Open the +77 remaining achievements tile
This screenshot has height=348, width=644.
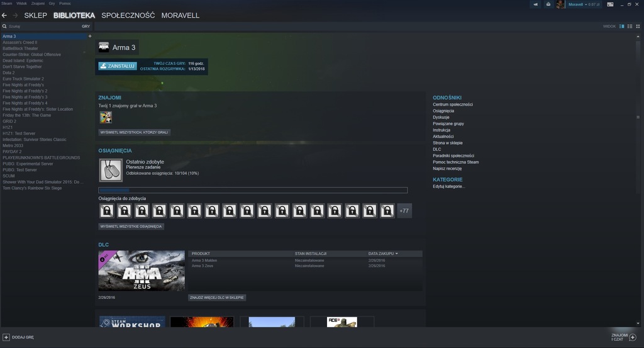[404, 211]
